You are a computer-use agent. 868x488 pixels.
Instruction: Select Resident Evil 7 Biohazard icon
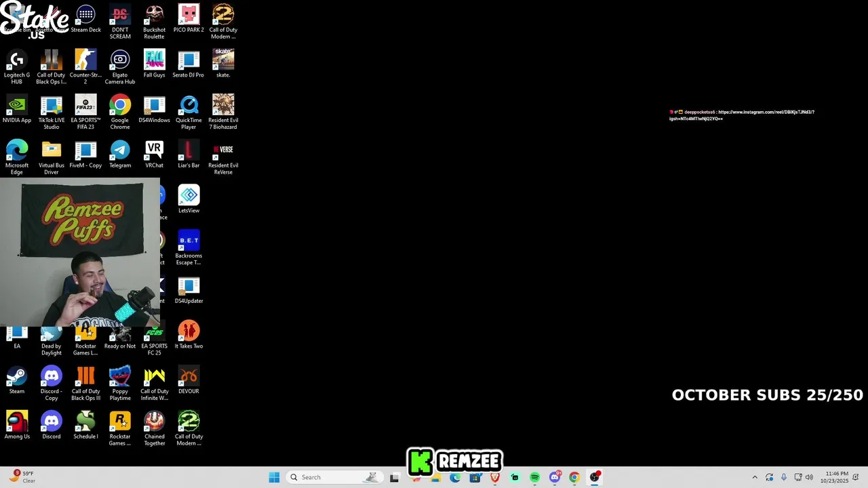[x=223, y=113]
